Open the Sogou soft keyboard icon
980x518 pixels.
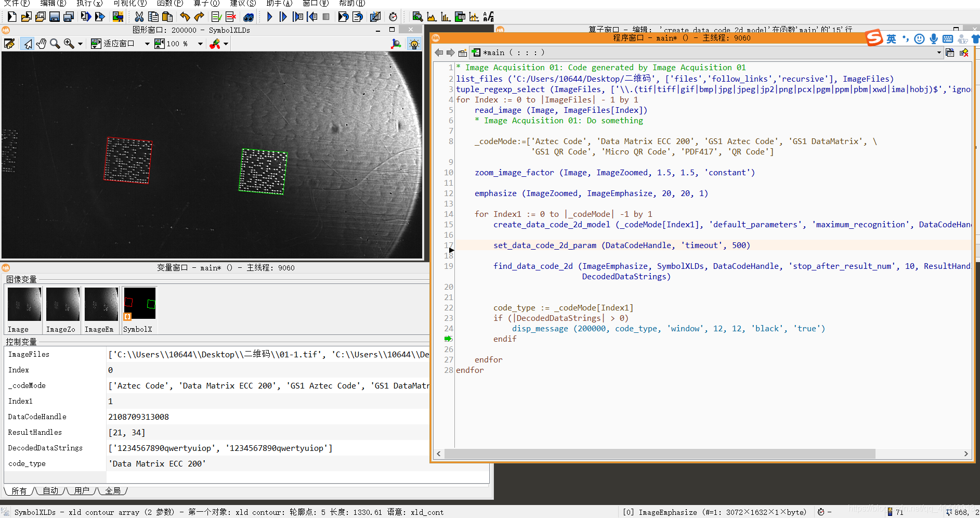click(x=947, y=39)
